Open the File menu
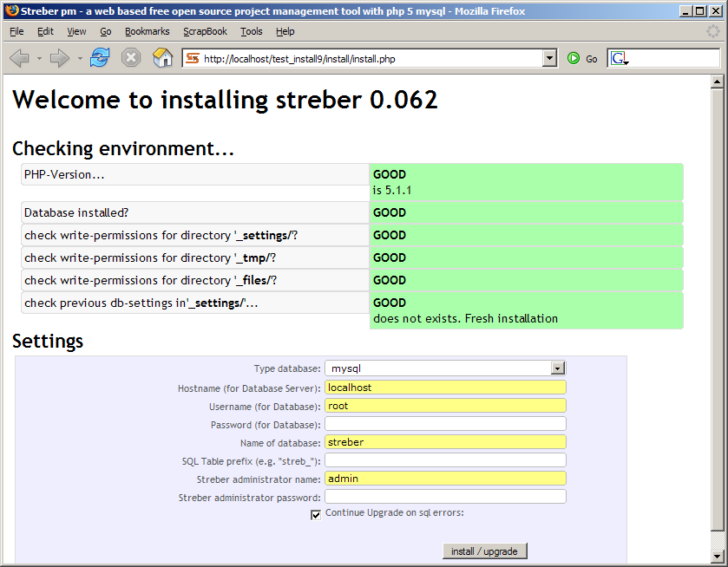 point(16,31)
